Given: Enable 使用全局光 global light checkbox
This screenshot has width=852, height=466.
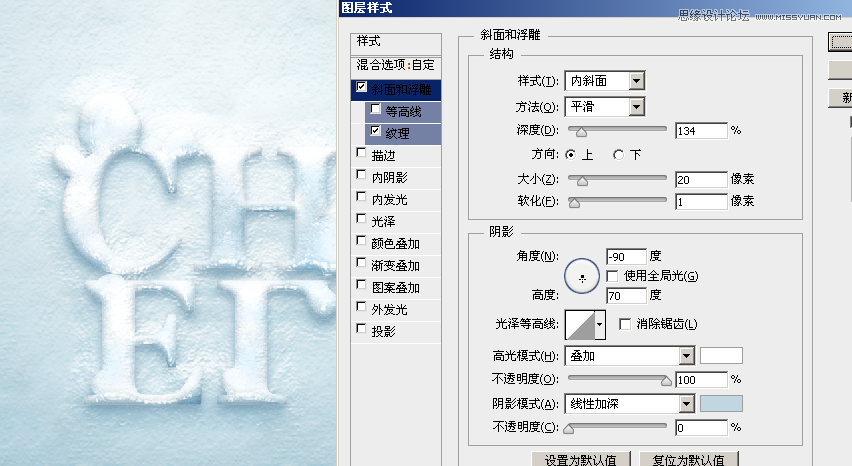Looking at the screenshot, I should point(613,276).
